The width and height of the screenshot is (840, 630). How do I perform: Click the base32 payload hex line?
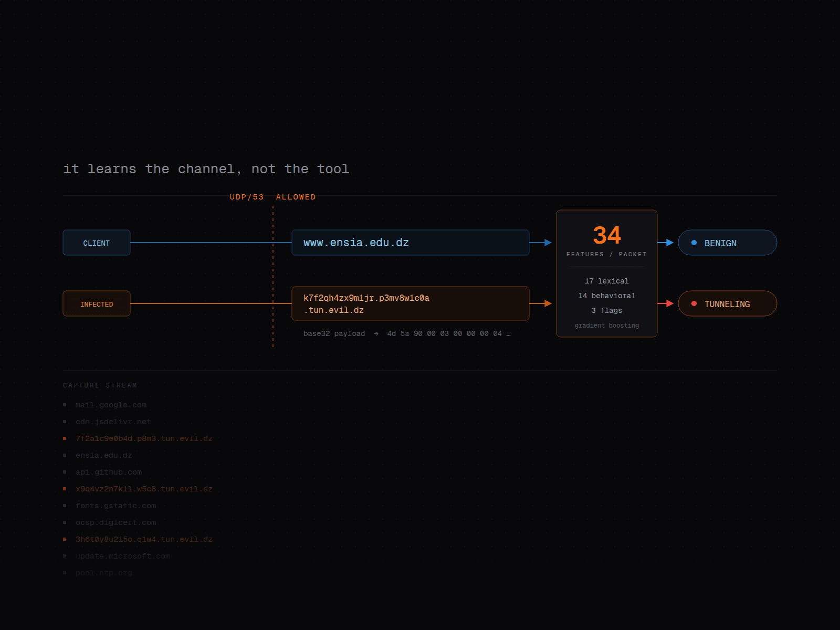pyautogui.click(x=407, y=333)
